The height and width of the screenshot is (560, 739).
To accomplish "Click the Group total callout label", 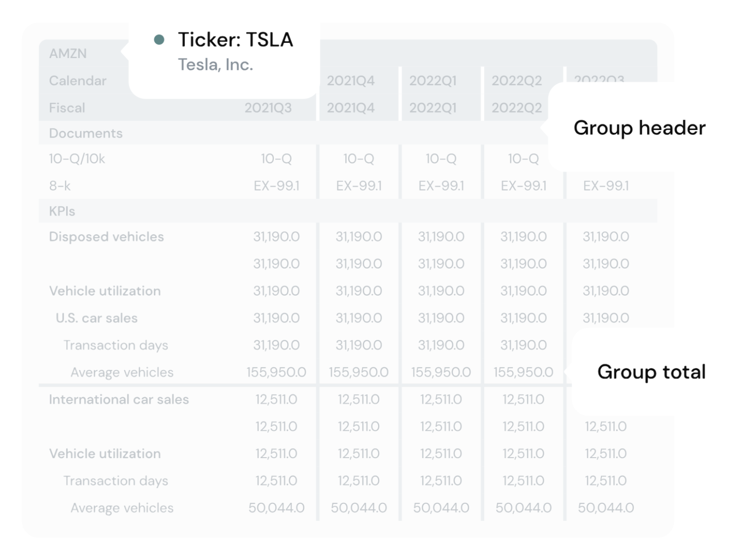I will (x=651, y=371).
